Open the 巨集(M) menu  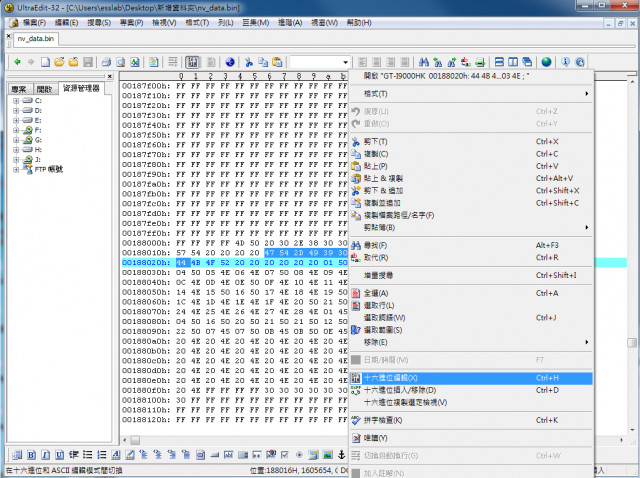point(256,22)
